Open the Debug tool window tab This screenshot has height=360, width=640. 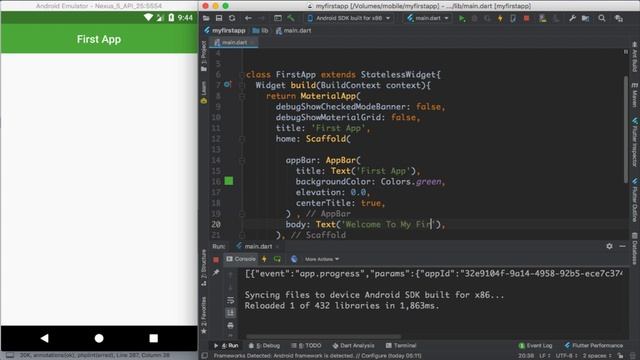(x=264, y=346)
